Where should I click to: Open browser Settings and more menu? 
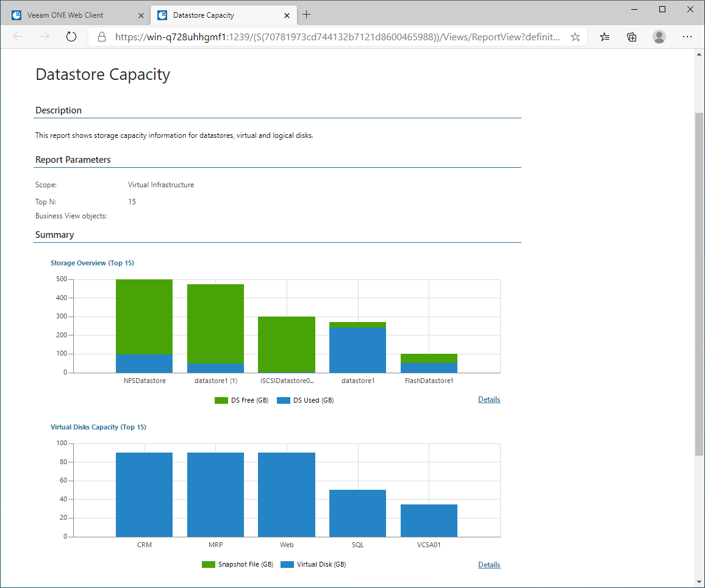tap(687, 37)
